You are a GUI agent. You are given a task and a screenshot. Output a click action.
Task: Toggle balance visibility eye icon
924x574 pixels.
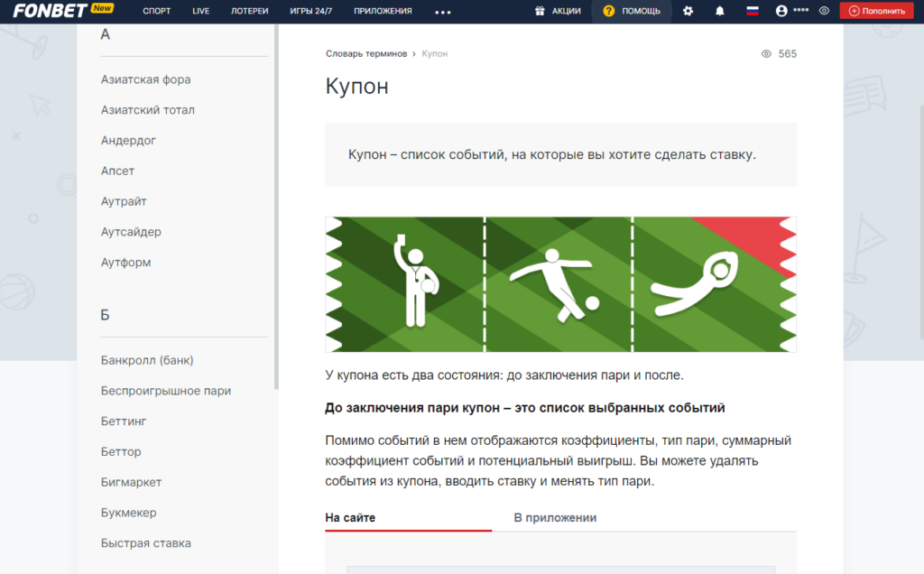pos(824,11)
